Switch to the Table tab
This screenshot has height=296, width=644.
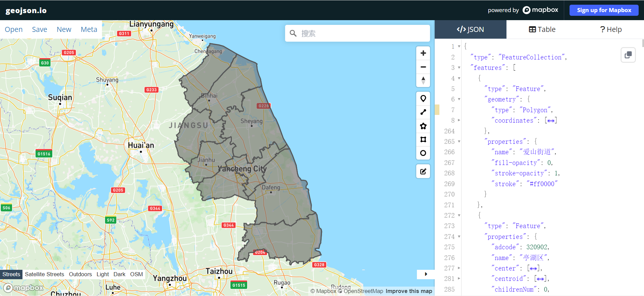(x=542, y=30)
